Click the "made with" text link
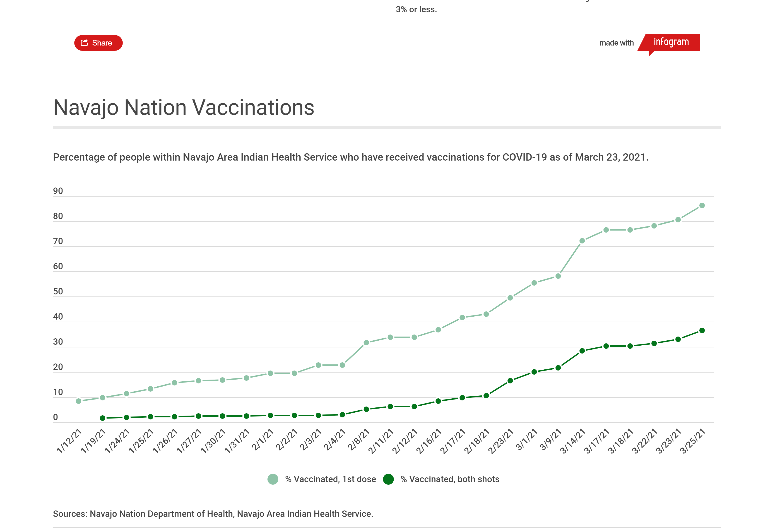The height and width of the screenshot is (532, 782). pos(616,43)
